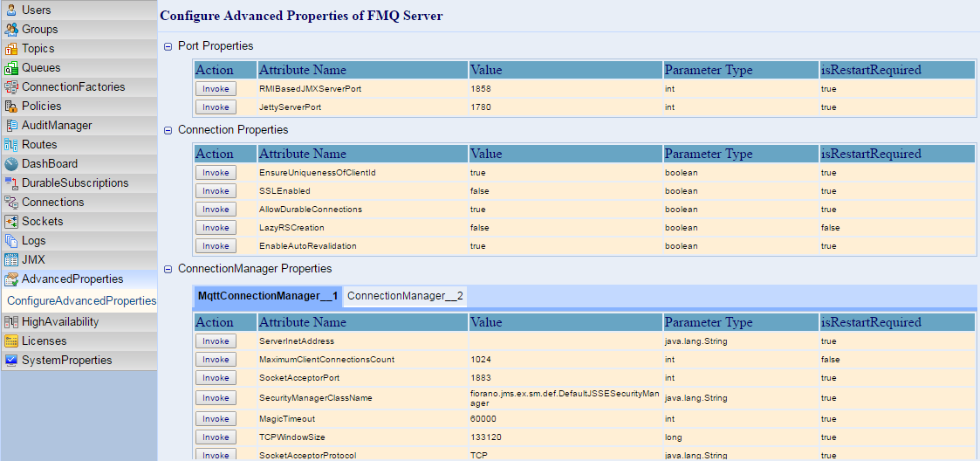
Task: Collapse the Connection Properties section
Action: click(168, 131)
